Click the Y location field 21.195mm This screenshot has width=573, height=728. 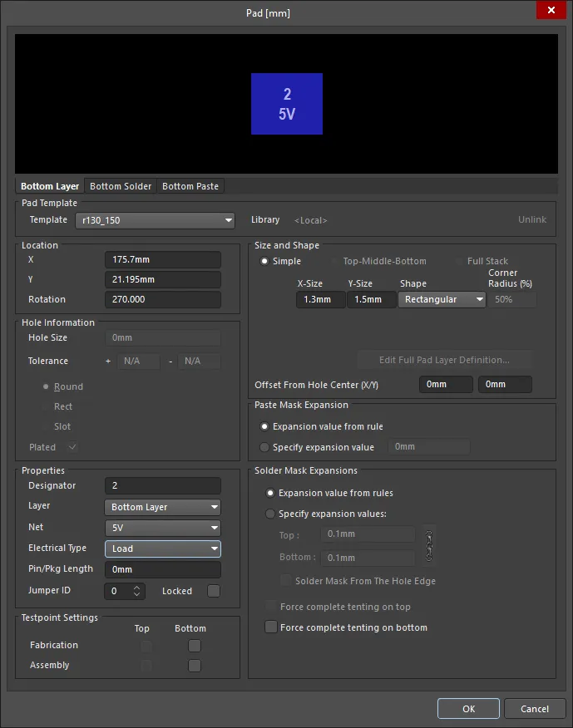tap(163, 280)
